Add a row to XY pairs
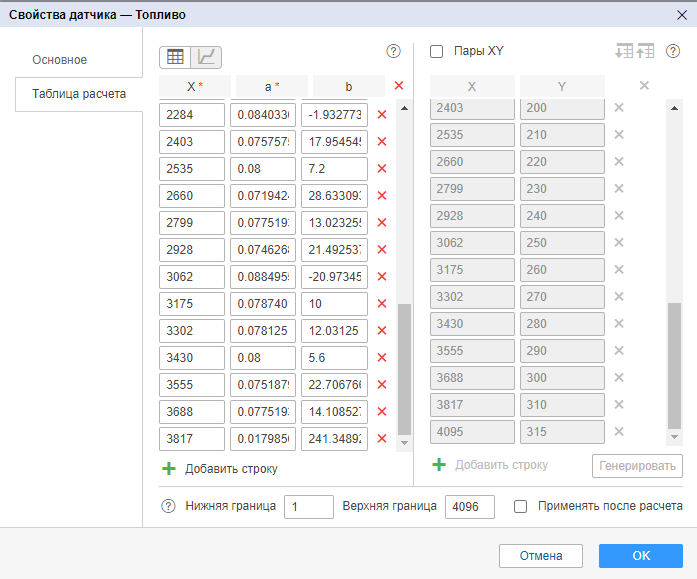Image resolution: width=697 pixels, height=579 pixels. click(x=490, y=465)
